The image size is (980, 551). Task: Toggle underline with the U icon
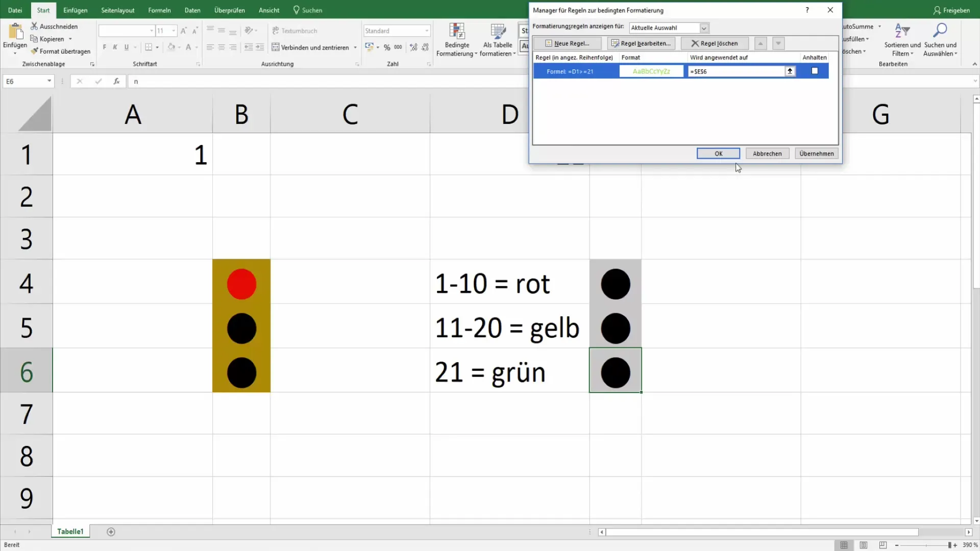coord(126,47)
